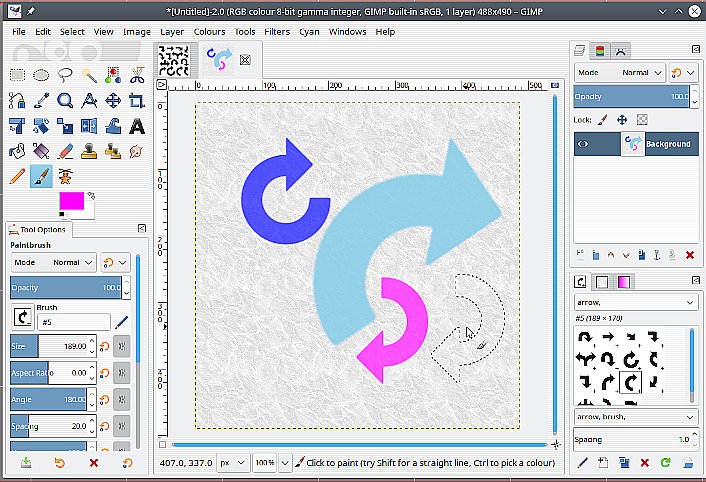
Task: Toggle link button beside Aspect Ratio slider
Action: 122,373
